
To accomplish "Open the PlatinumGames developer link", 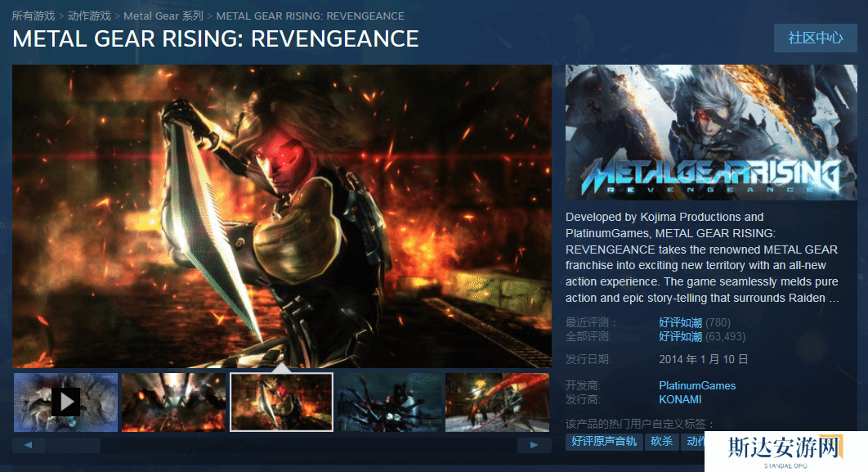I will 697,385.
